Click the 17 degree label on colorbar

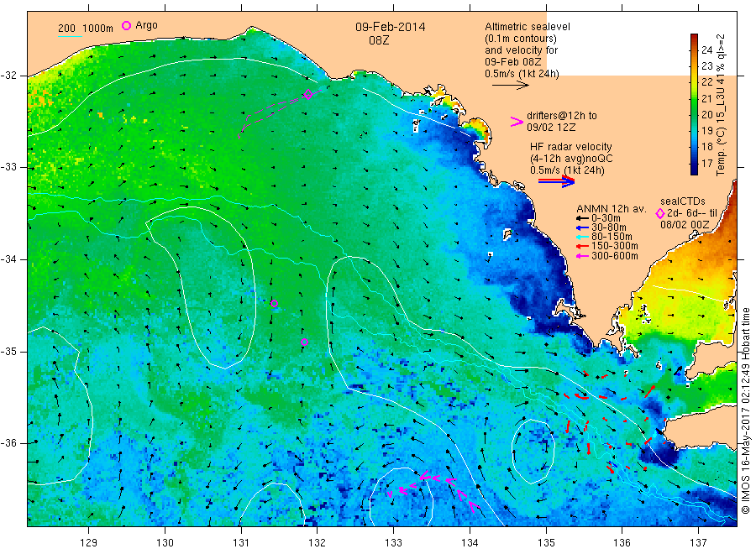pyautogui.click(x=706, y=164)
